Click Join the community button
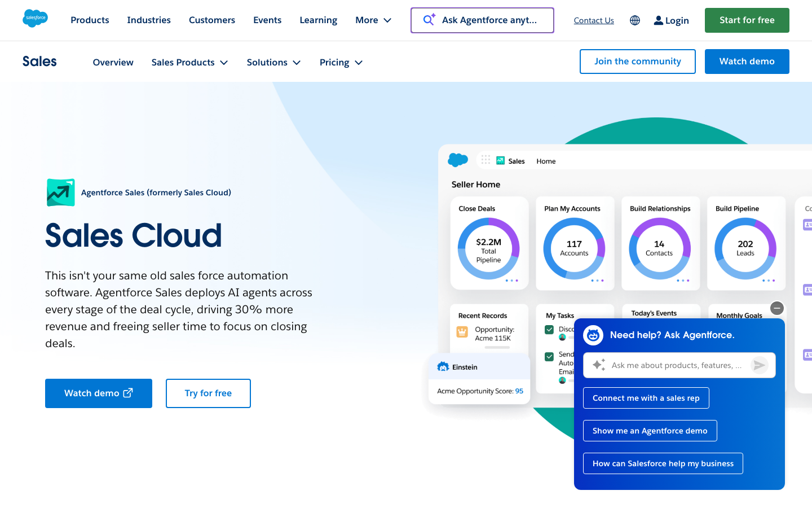Image resolution: width=812 pixels, height=508 pixels. coord(638,62)
